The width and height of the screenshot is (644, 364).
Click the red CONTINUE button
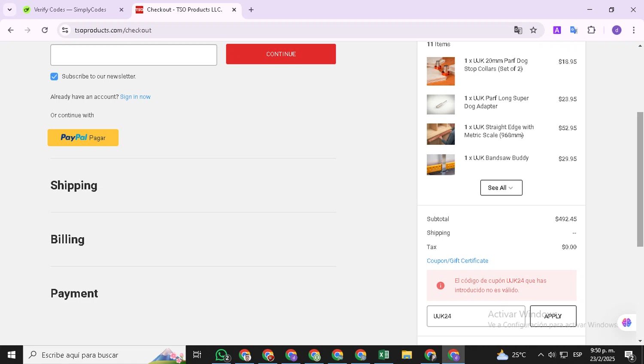(281, 54)
